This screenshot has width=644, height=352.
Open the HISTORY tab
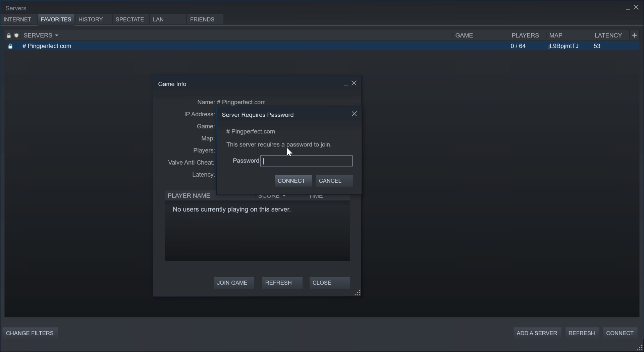[x=91, y=19]
